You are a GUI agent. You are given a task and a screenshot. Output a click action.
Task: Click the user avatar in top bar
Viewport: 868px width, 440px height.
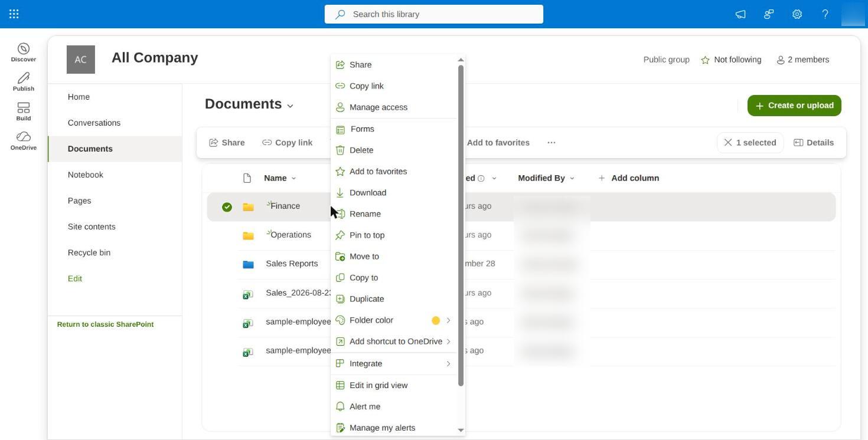tap(853, 14)
